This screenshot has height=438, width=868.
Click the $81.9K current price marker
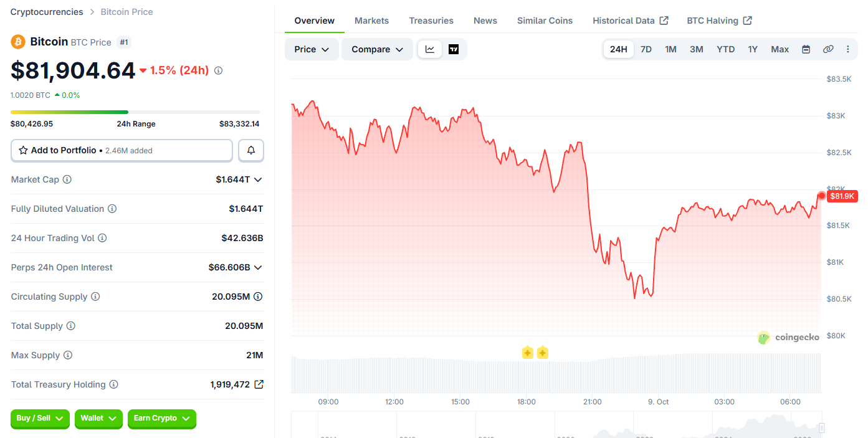(x=842, y=196)
